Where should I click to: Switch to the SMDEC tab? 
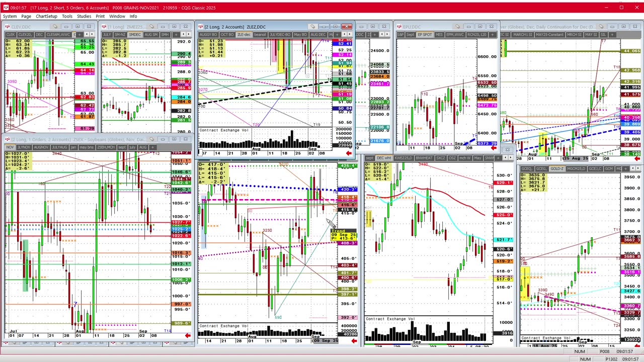click(135, 34)
